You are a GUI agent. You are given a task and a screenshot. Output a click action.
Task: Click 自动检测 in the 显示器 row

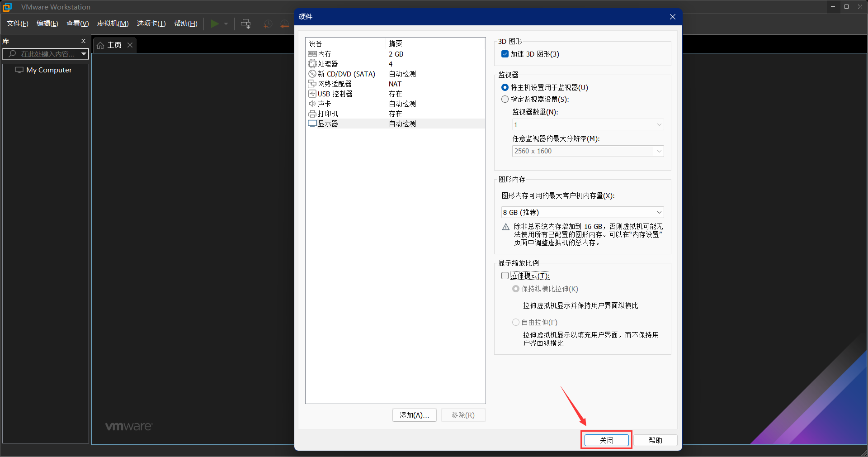click(402, 124)
